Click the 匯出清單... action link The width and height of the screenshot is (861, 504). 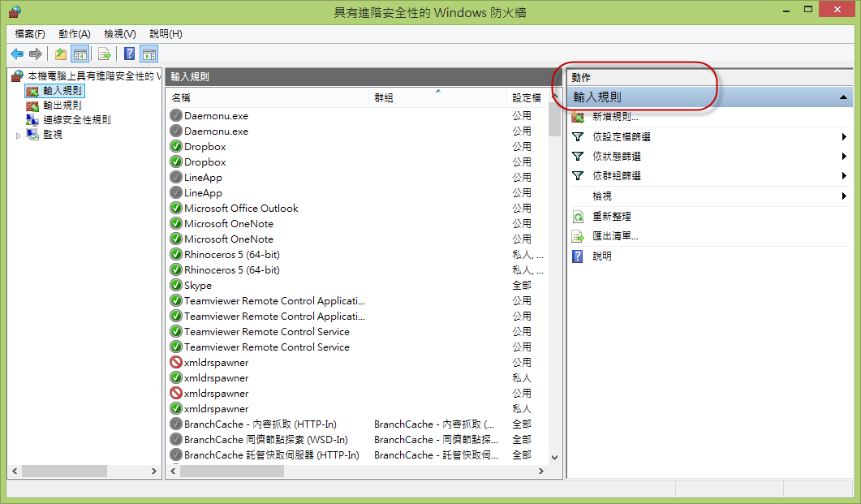615,236
